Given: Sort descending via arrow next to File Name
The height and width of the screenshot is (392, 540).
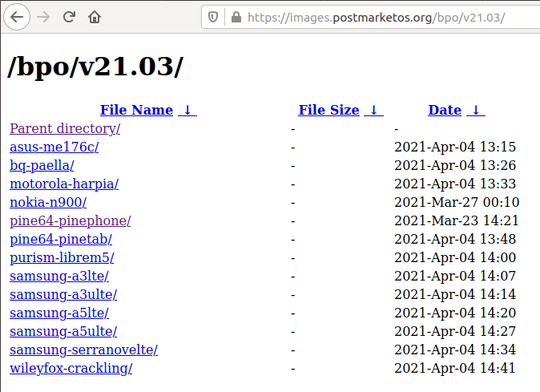Looking at the screenshot, I should [x=187, y=111].
